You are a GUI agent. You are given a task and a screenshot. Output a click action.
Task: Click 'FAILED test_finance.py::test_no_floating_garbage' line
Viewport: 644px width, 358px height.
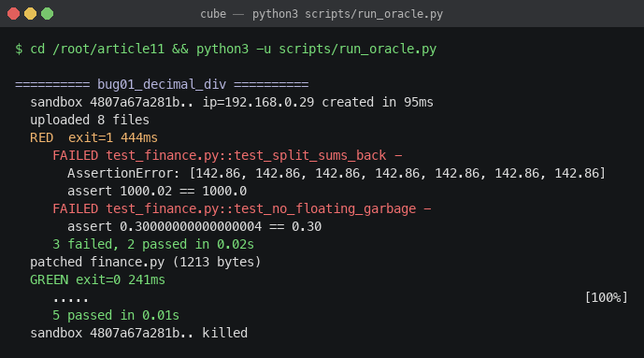242,208
